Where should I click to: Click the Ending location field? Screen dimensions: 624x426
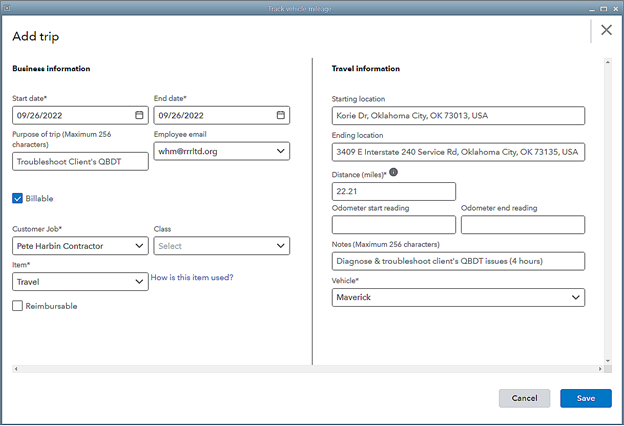click(x=458, y=153)
